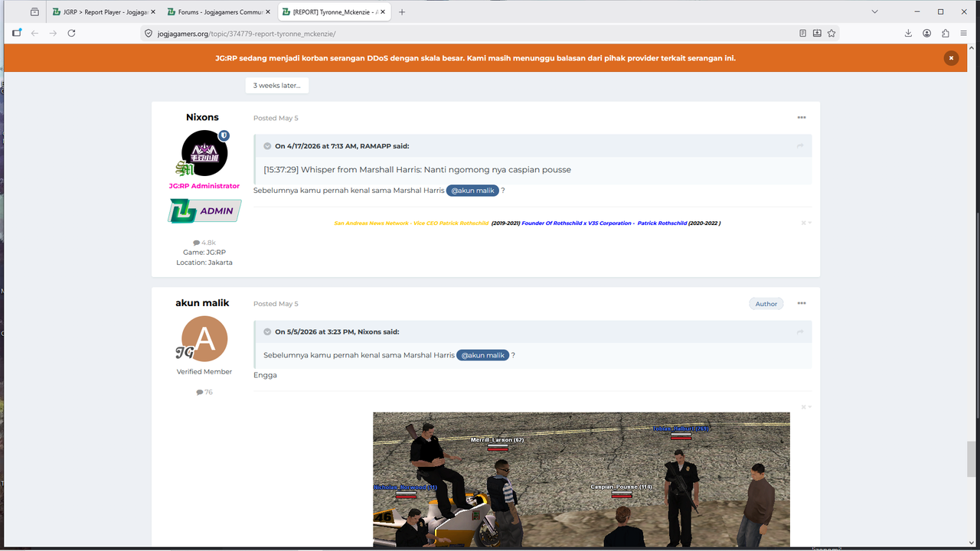This screenshot has height=551, width=980.
Task: Open the downloads panel
Action: [x=908, y=33]
